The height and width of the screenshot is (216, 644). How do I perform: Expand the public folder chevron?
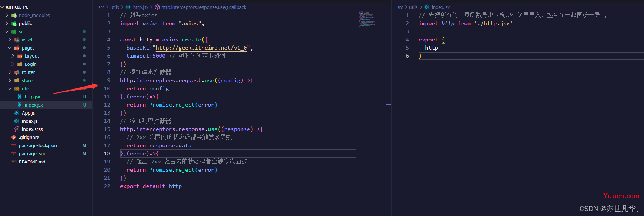[x=7, y=23]
